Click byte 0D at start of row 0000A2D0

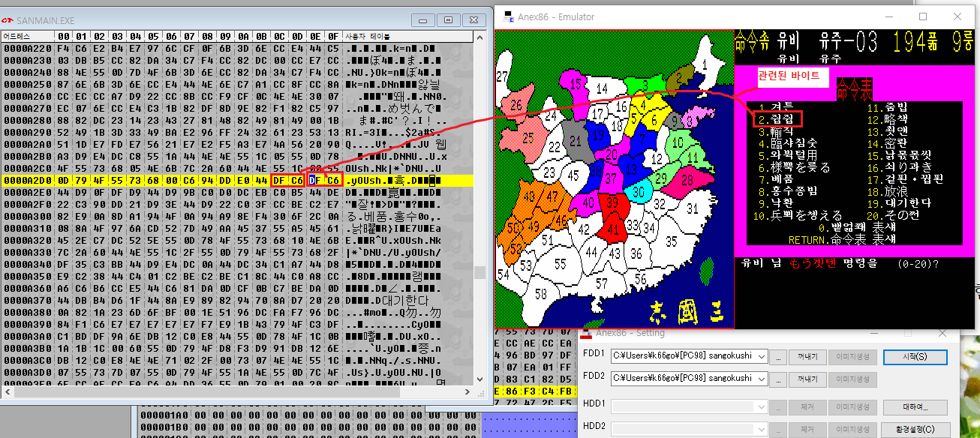click(x=63, y=179)
